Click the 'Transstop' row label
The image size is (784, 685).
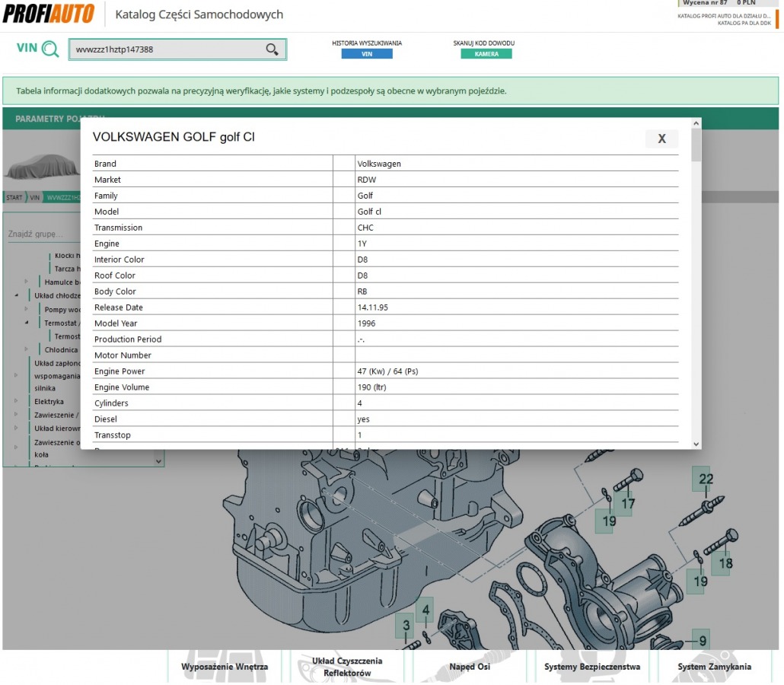pos(112,435)
